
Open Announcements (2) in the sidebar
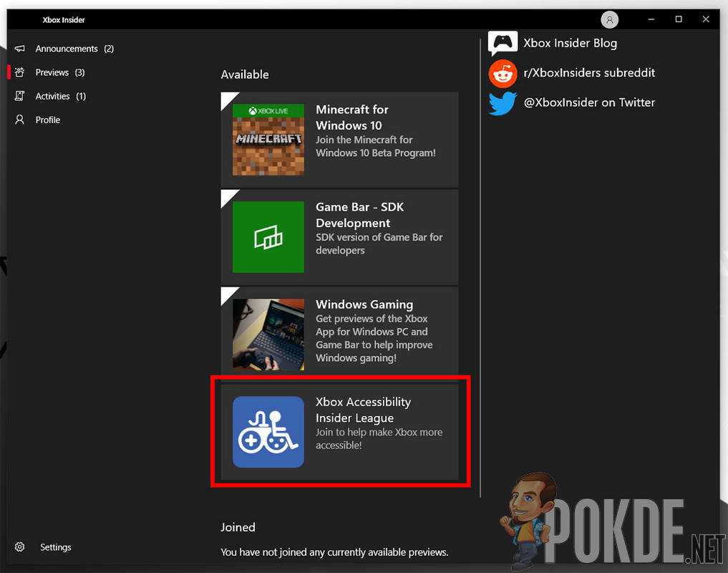click(74, 48)
